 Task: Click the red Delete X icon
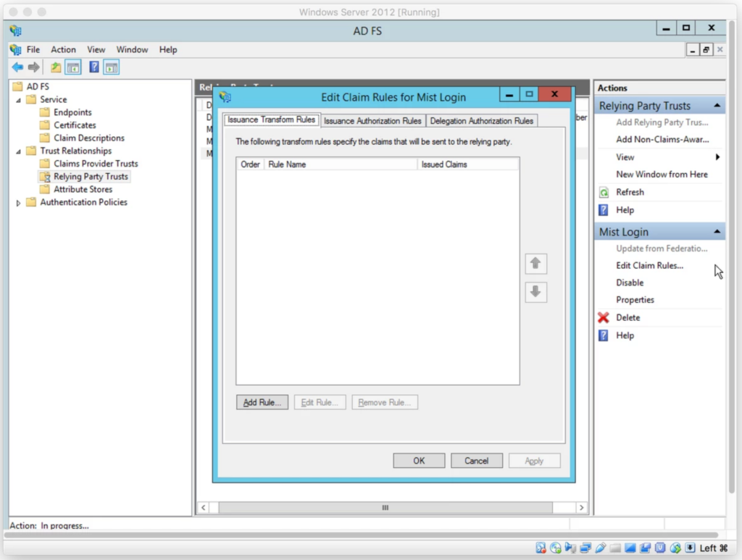point(604,317)
